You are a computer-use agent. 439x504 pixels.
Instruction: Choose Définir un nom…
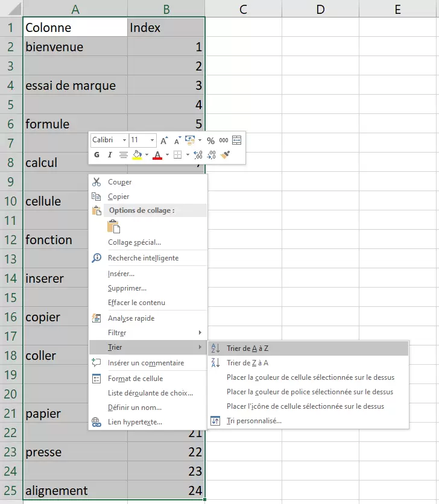(148, 408)
